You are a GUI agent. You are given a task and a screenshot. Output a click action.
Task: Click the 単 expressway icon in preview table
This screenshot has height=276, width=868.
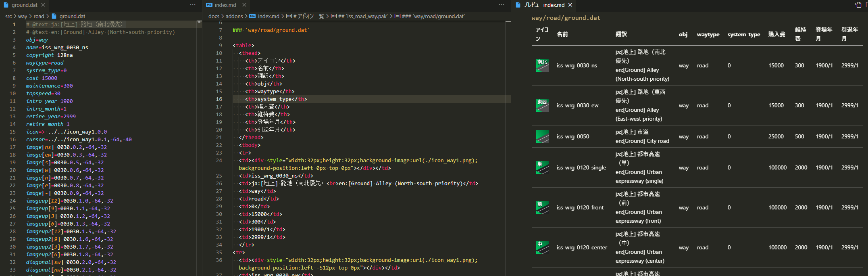coord(542,167)
